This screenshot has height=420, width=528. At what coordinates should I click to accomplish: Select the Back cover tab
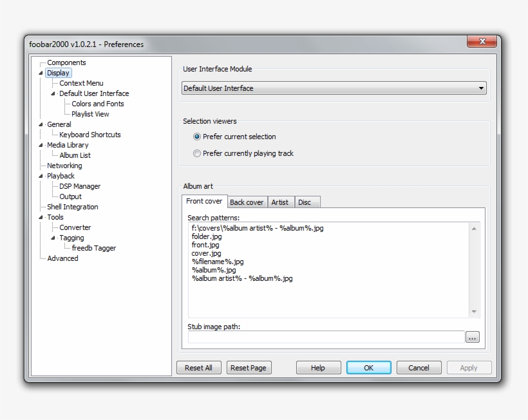click(x=247, y=202)
